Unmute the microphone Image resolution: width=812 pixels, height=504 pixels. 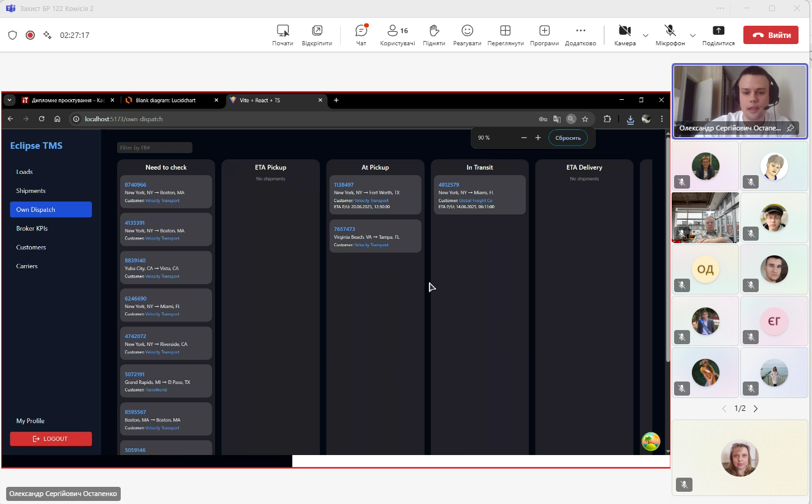pyautogui.click(x=670, y=35)
